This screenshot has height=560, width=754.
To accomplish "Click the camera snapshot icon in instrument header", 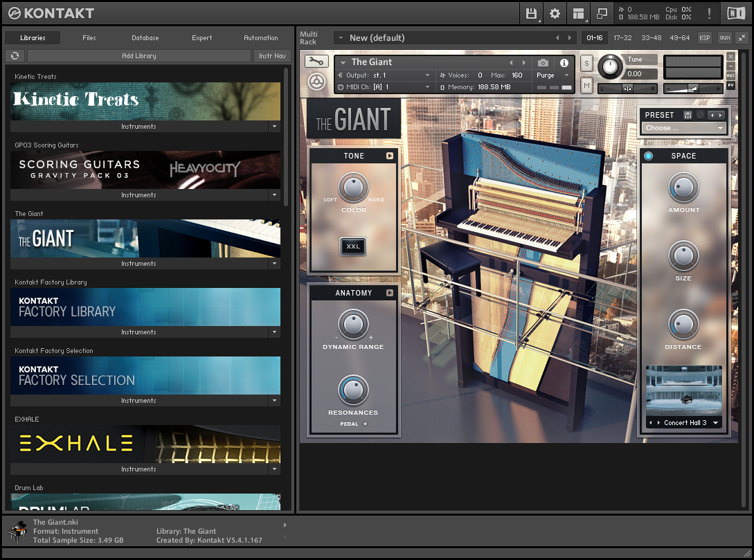I will pos(543,62).
